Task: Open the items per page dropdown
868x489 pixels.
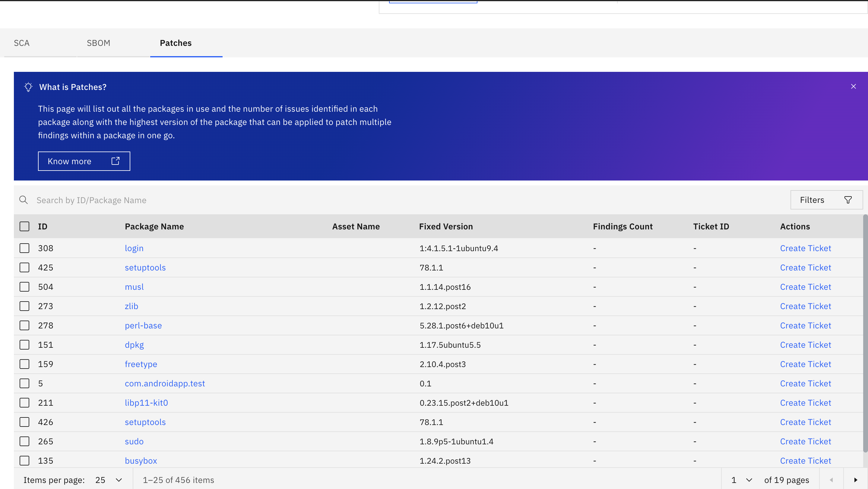Action: click(109, 480)
